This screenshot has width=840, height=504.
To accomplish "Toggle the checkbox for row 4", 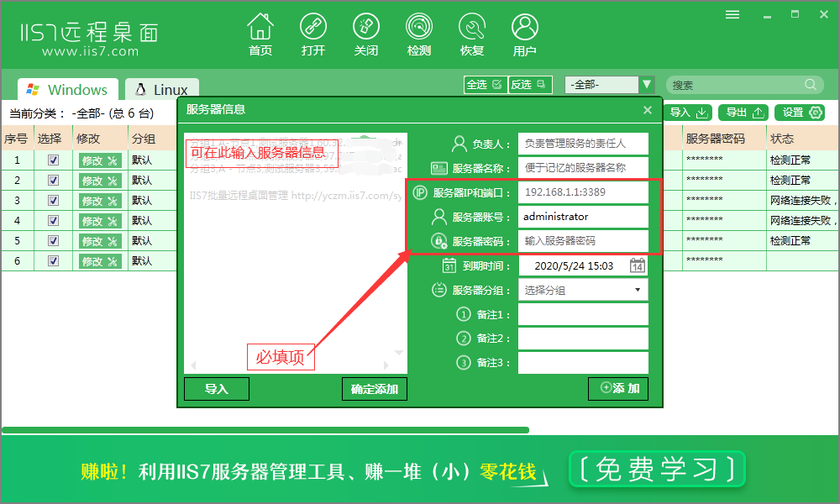I will tap(53, 220).
